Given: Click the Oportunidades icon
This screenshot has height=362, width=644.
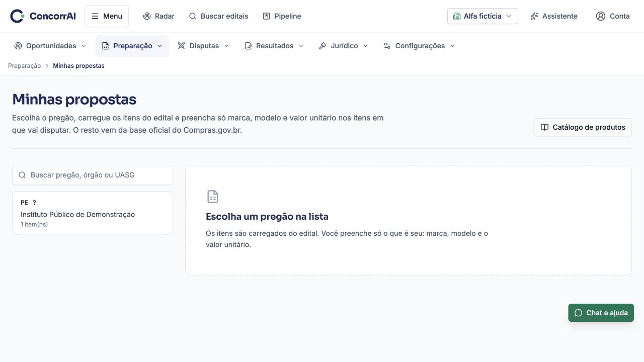Looking at the screenshot, I should (x=18, y=46).
